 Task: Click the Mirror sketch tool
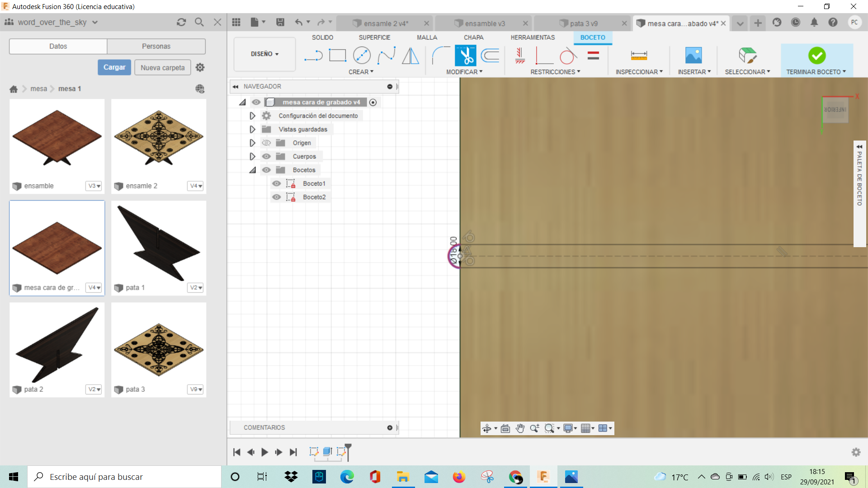tap(410, 56)
